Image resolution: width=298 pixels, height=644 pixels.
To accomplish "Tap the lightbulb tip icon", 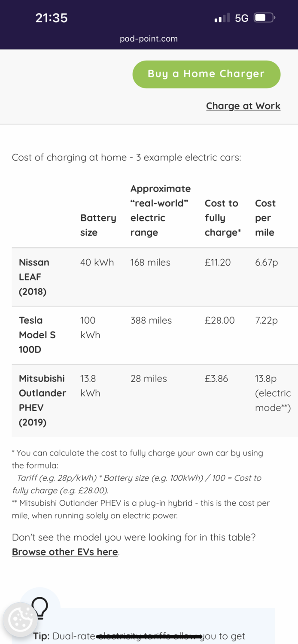I will (40, 608).
